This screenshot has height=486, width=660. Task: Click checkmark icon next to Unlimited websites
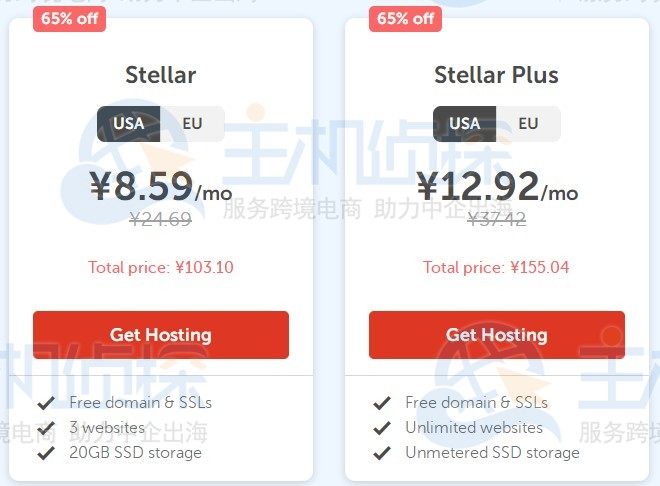tap(381, 428)
